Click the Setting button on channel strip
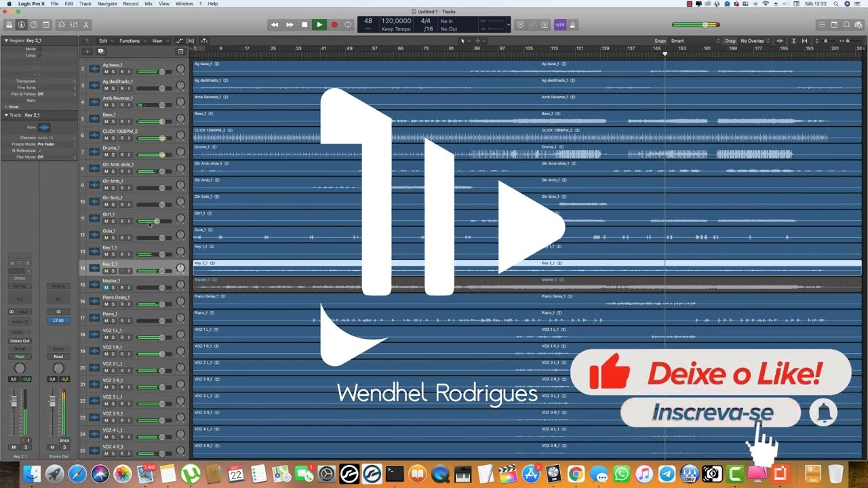The height and width of the screenshot is (488, 868). [20, 286]
